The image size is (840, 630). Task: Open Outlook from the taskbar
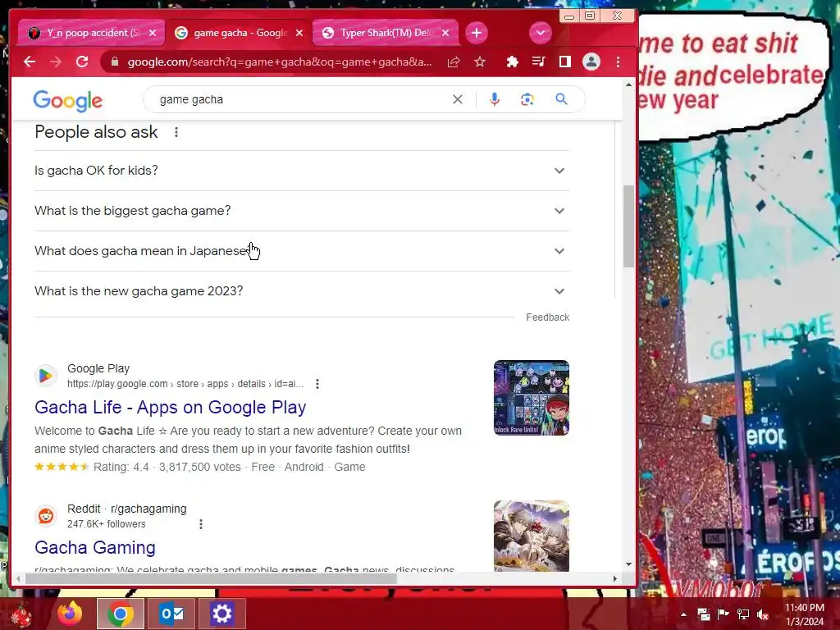[171, 614]
